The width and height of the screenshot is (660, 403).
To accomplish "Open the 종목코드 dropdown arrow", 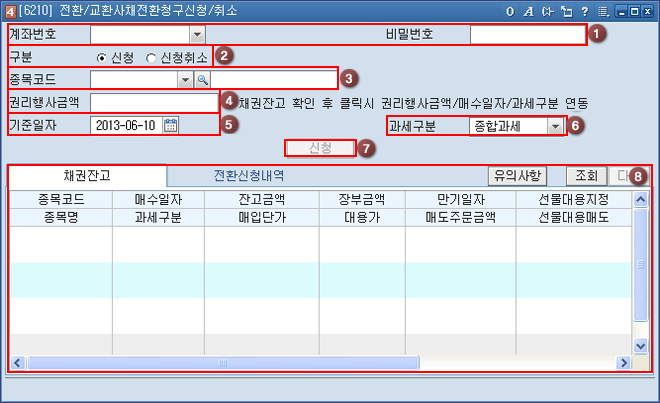I will tap(184, 79).
